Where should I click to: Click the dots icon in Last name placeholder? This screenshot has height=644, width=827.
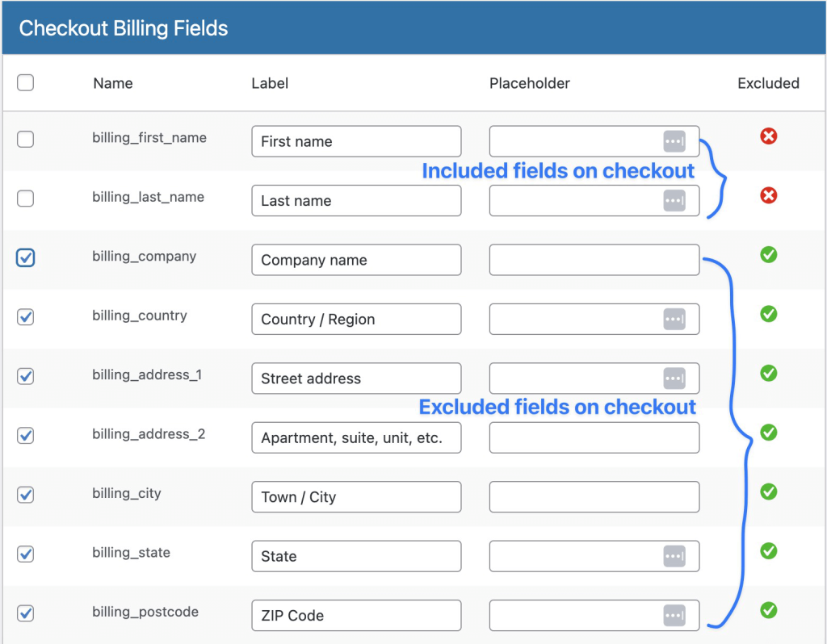pyautogui.click(x=674, y=201)
